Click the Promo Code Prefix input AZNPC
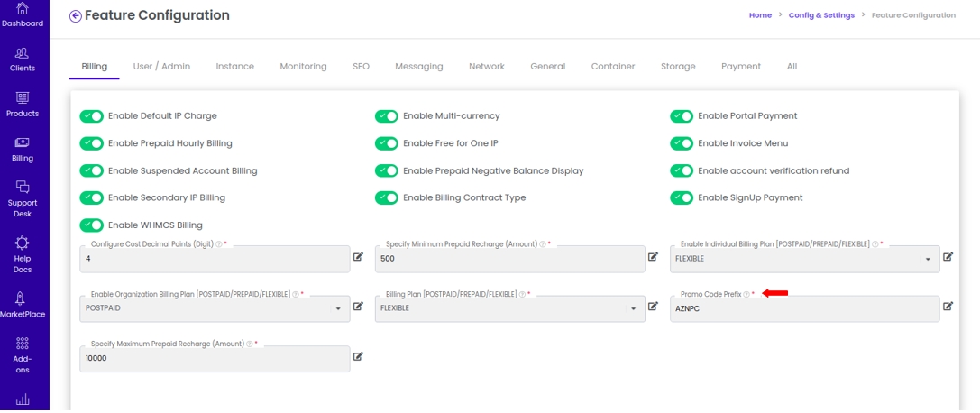The width and height of the screenshot is (980, 413). (804, 308)
